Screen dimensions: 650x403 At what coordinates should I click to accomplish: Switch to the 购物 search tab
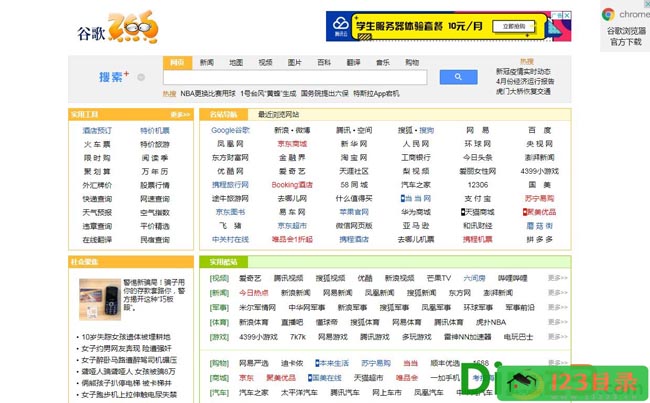pos(412,63)
